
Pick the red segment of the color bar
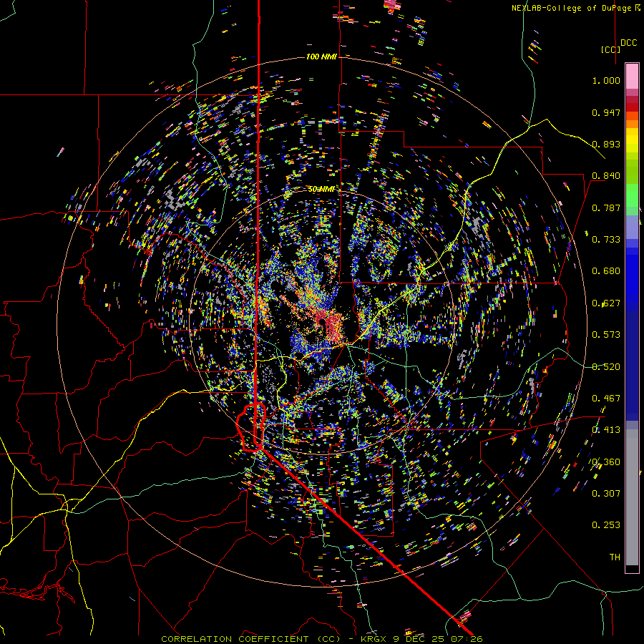pos(632,107)
